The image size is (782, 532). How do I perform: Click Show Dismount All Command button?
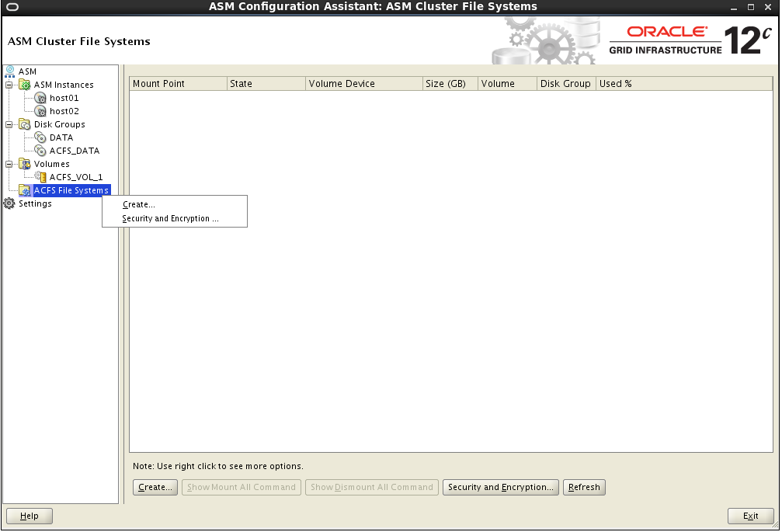pos(372,487)
